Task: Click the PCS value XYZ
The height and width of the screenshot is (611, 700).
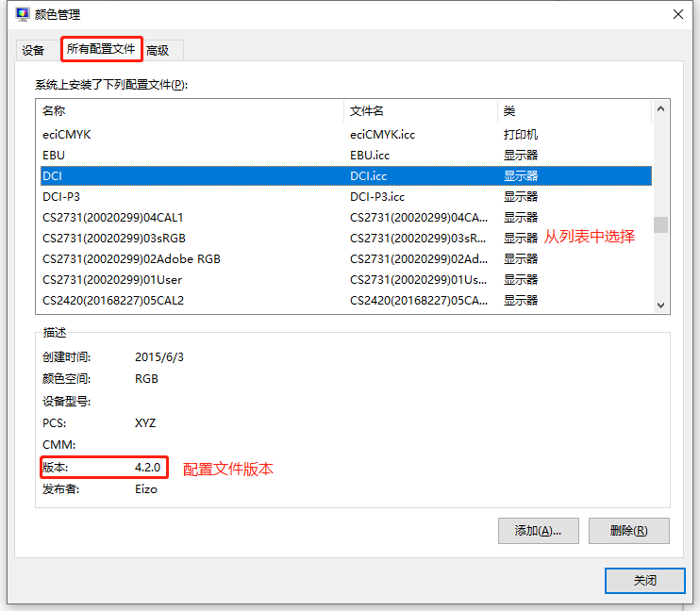Action: pos(145,423)
